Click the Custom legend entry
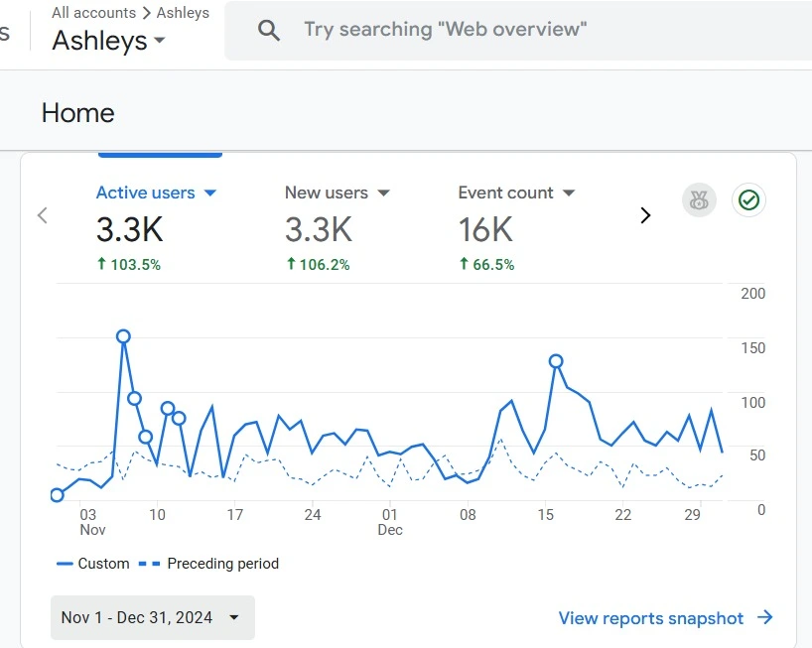 (x=93, y=564)
